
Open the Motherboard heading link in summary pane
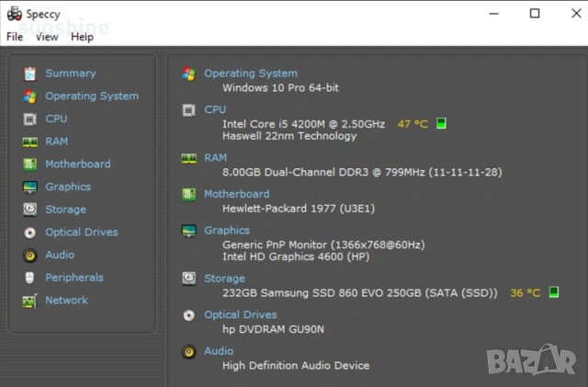(236, 194)
